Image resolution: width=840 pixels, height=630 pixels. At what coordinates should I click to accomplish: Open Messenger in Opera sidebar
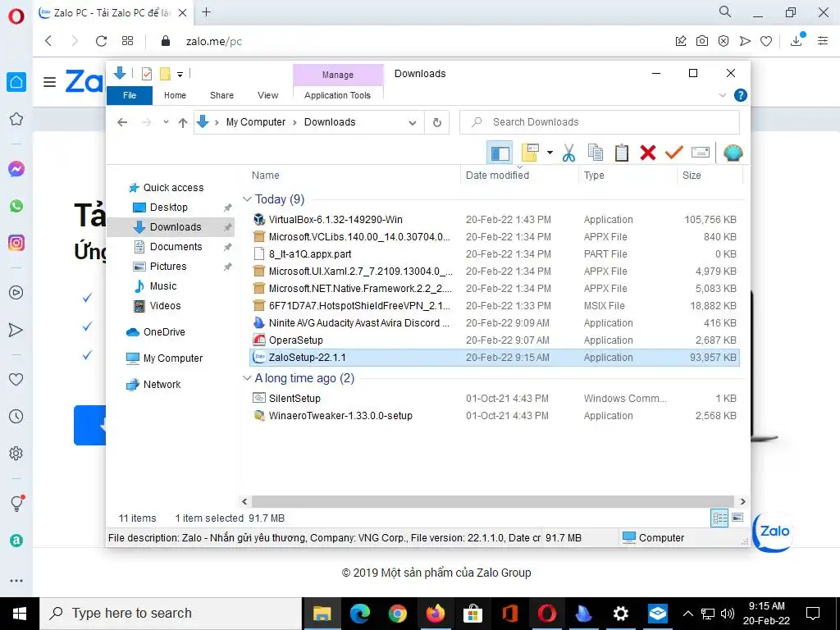click(x=16, y=169)
